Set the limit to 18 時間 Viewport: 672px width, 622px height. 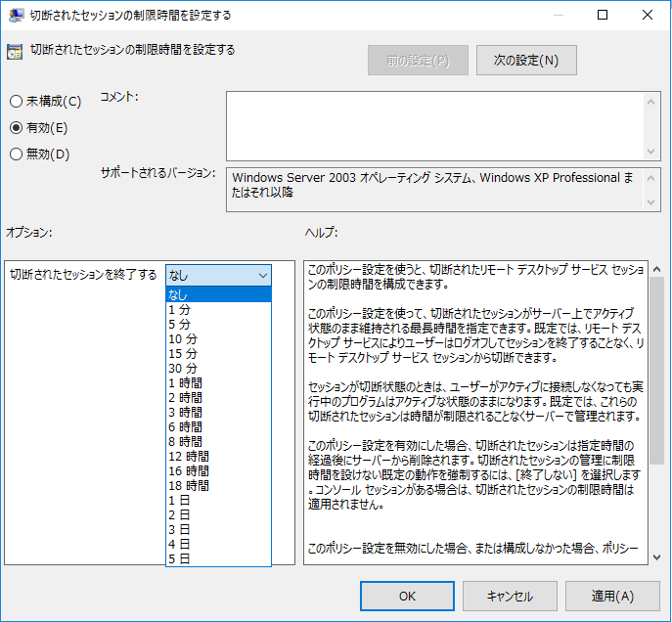point(218,485)
